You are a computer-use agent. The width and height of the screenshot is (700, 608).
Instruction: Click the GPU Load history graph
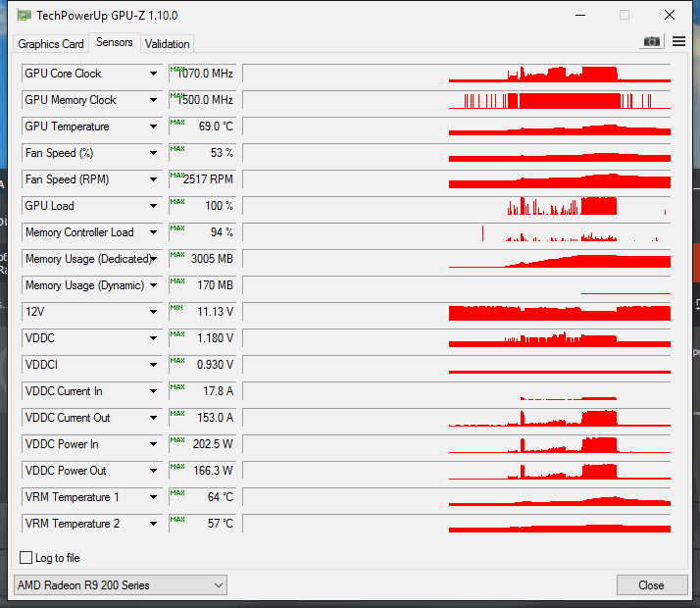(457, 206)
